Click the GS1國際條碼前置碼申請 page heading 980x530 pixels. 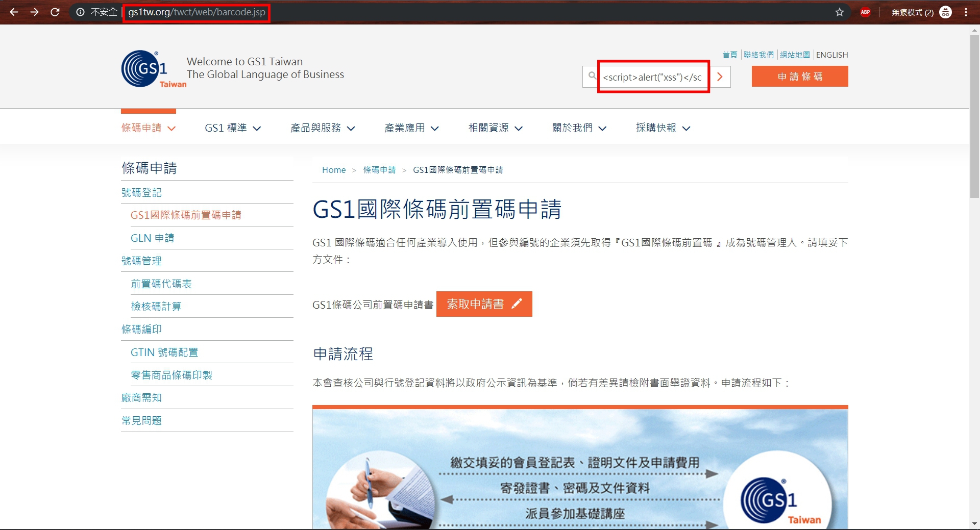(437, 209)
